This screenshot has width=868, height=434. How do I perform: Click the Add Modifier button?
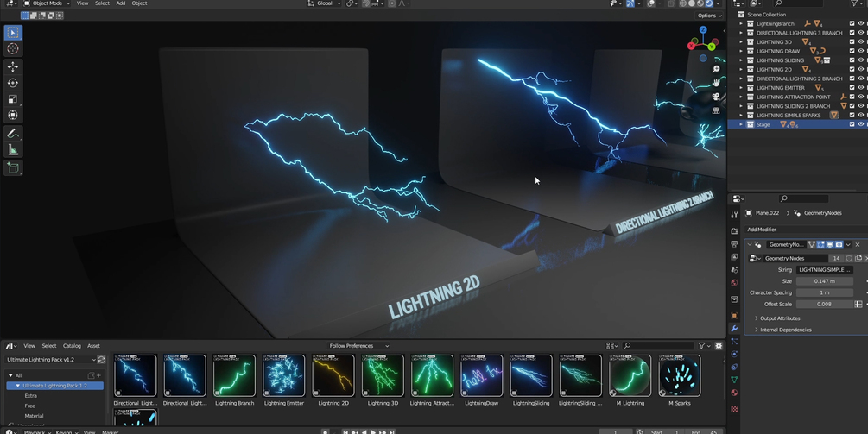[x=762, y=230]
